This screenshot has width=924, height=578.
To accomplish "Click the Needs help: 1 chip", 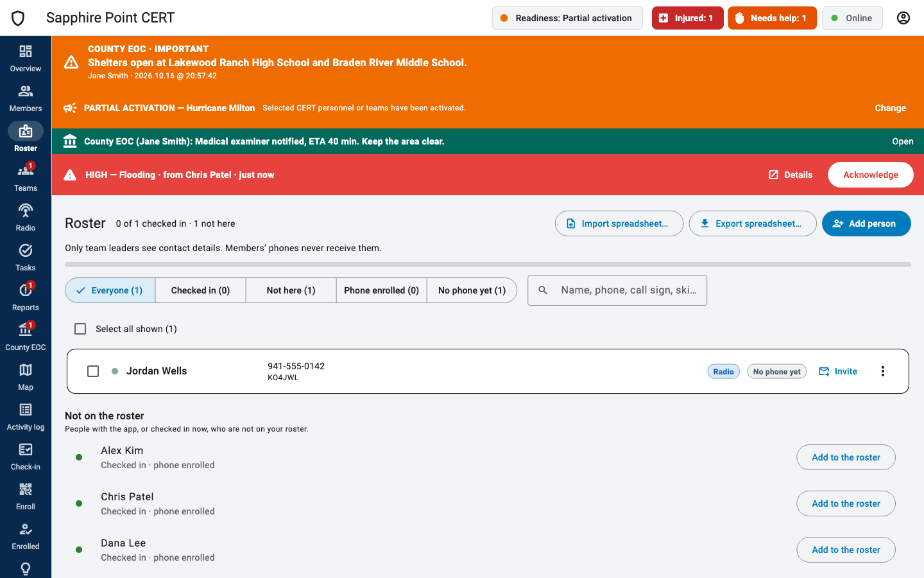I will tap(772, 18).
